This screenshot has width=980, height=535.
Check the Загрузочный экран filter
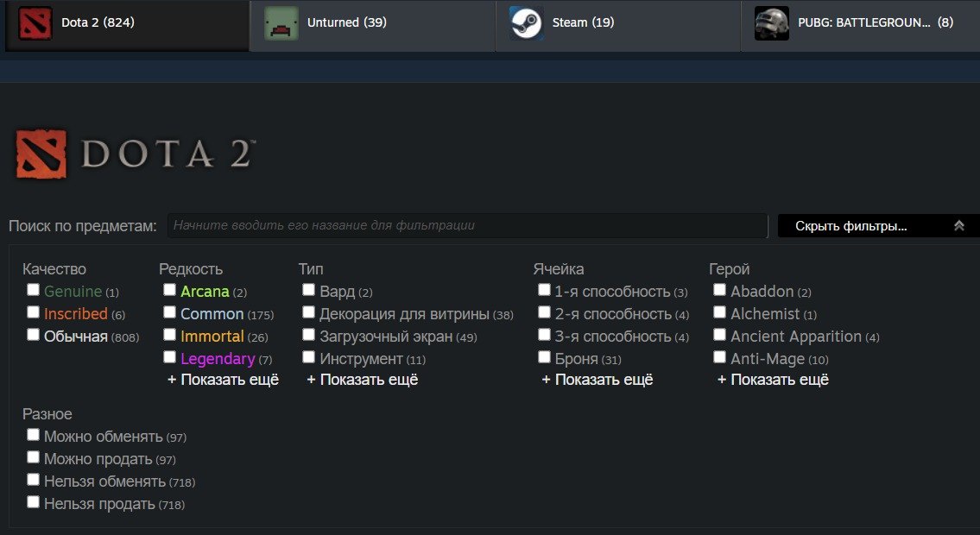point(308,335)
